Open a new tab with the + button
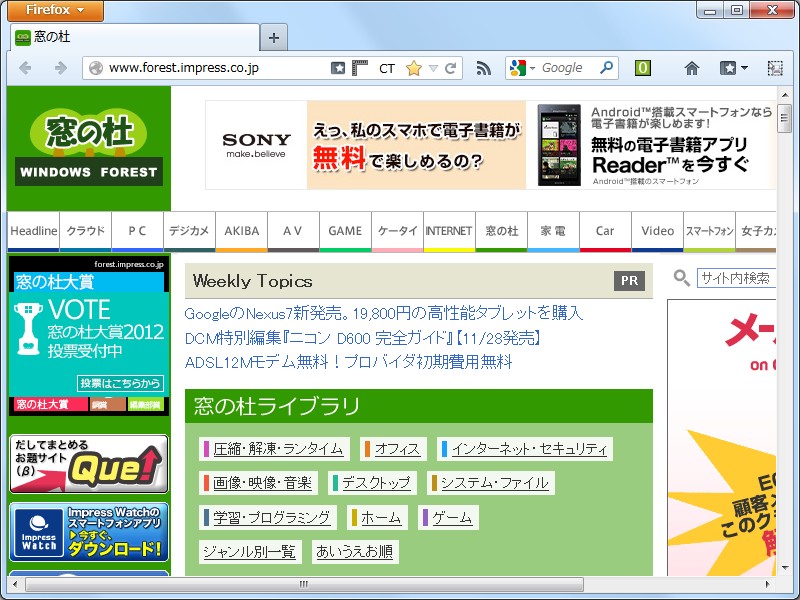 coord(272,37)
